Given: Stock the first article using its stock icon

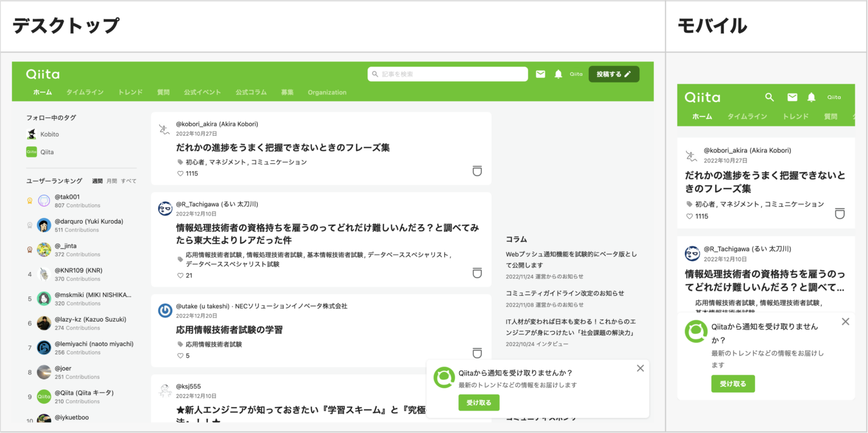Looking at the screenshot, I should pos(477,170).
